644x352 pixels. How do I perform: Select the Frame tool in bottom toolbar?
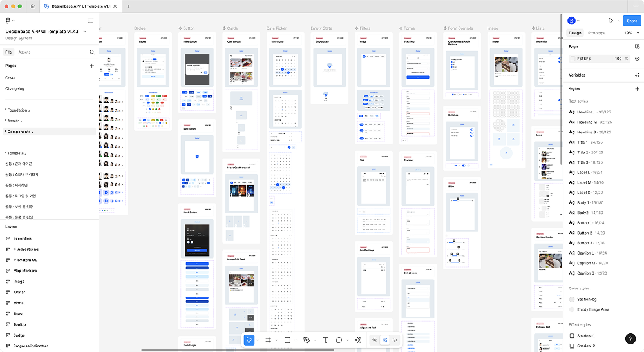pyautogui.click(x=269, y=340)
